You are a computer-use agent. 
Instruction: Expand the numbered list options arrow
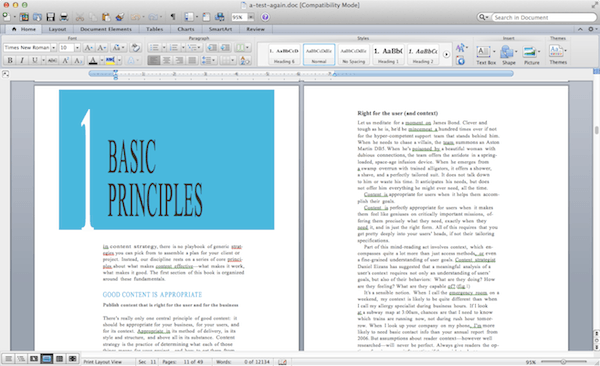pyautogui.click(x=183, y=48)
